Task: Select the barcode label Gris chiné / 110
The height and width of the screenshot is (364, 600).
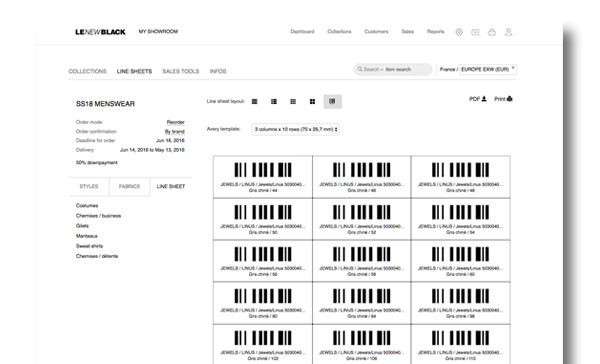Action: click(461, 344)
